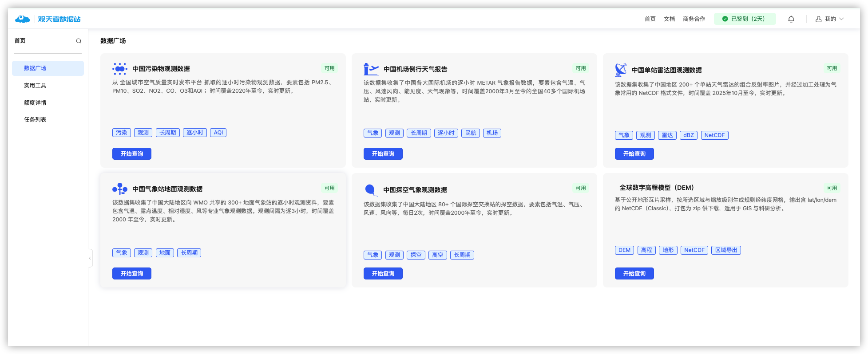Start query for 中国单站雷达图观测数据
This screenshot has width=868, height=354.
(634, 154)
